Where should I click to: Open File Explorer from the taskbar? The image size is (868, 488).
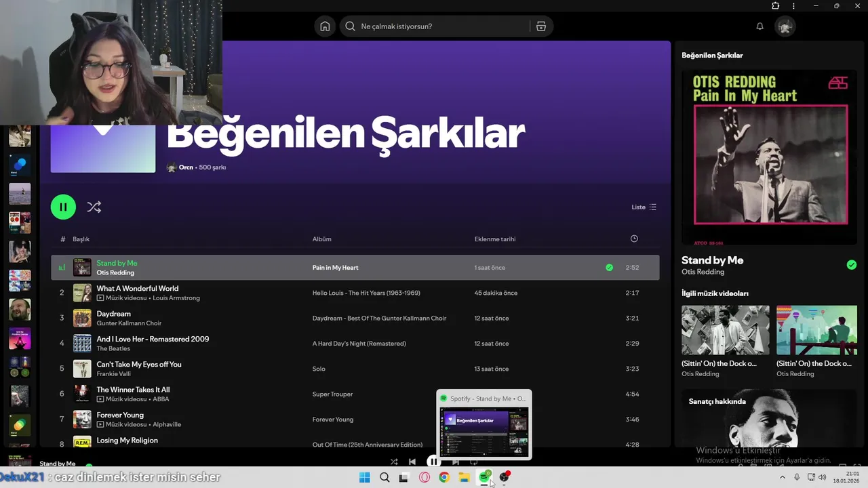[464, 477]
